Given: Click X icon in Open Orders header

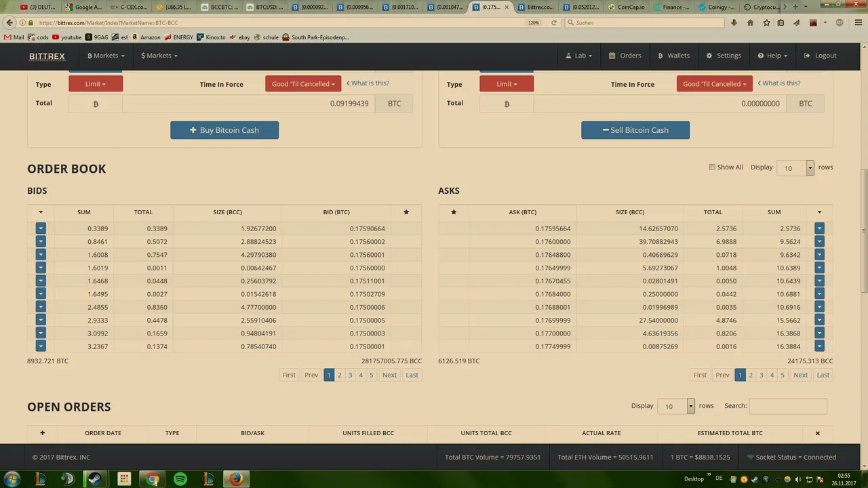Looking at the screenshot, I should pyautogui.click(x=817, y=432).
